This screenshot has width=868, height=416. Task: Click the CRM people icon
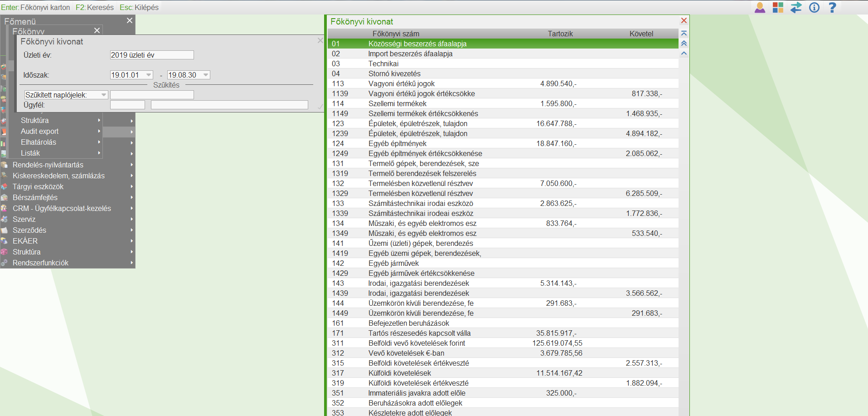(x=4, y=209)
